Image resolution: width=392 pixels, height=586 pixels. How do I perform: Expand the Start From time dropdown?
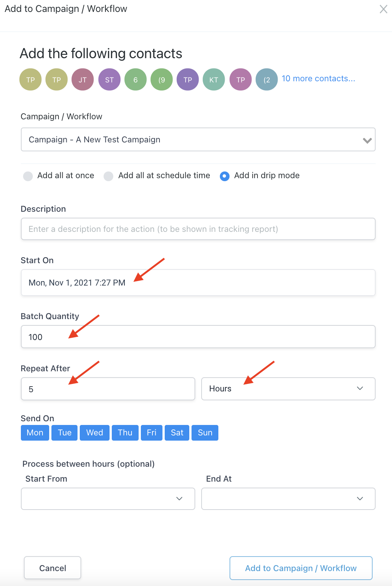[108, 498]
